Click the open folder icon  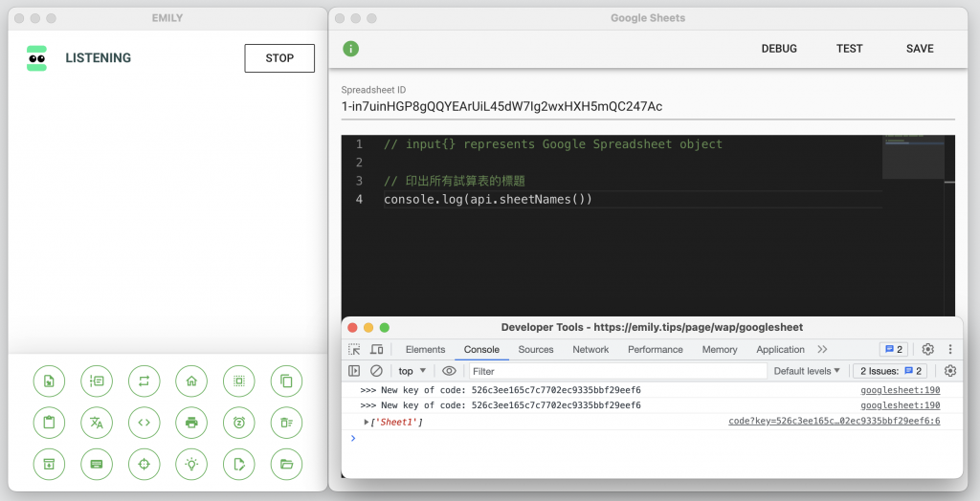[287, 464]
